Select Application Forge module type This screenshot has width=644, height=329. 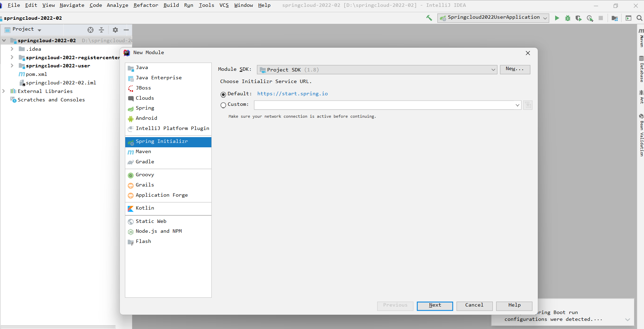pos(168,195)
